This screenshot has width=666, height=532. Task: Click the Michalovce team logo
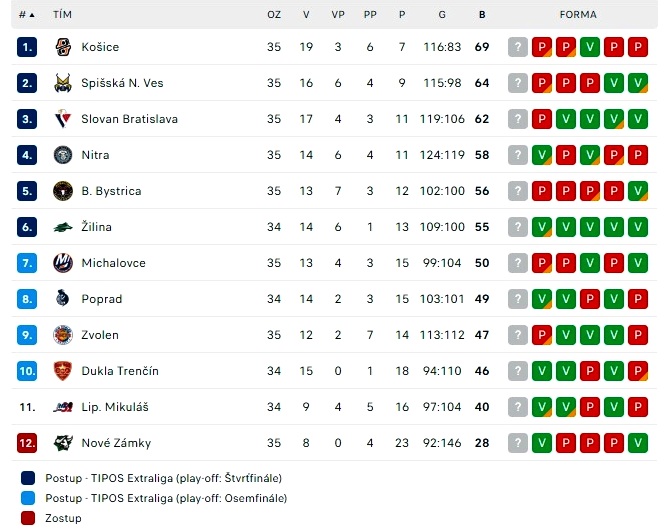tap(63, 263)
